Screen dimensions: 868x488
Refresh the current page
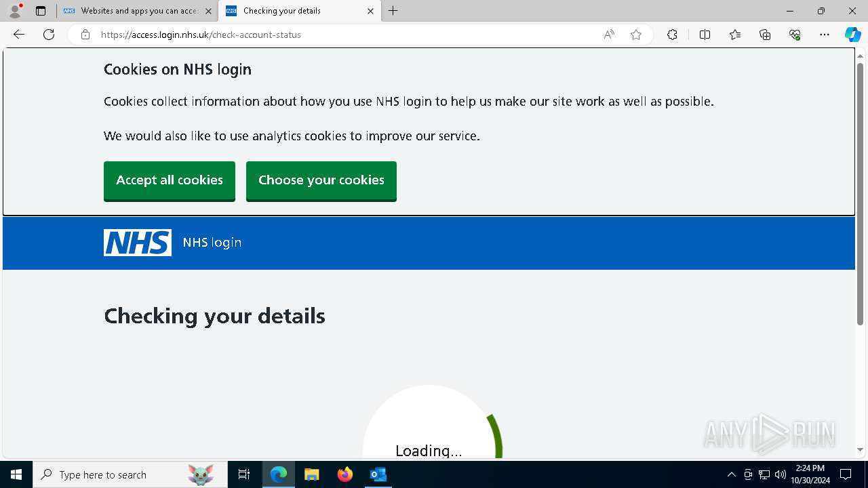tap(49, 35)
